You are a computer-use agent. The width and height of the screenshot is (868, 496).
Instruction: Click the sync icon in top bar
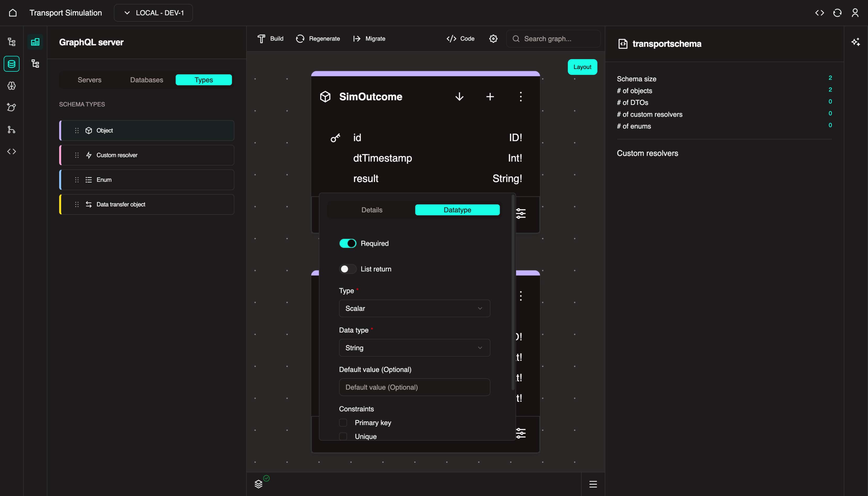click(837, 13)
